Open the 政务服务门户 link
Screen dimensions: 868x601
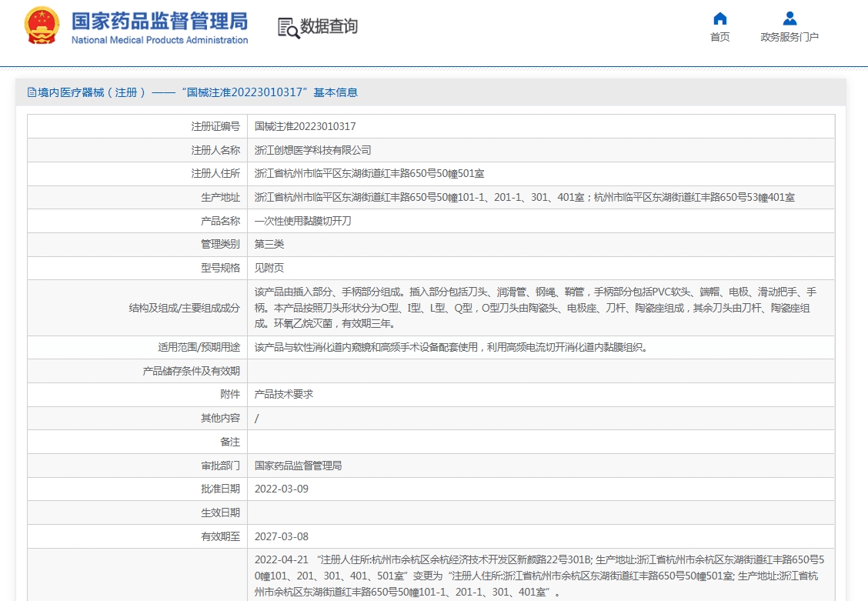790,37
